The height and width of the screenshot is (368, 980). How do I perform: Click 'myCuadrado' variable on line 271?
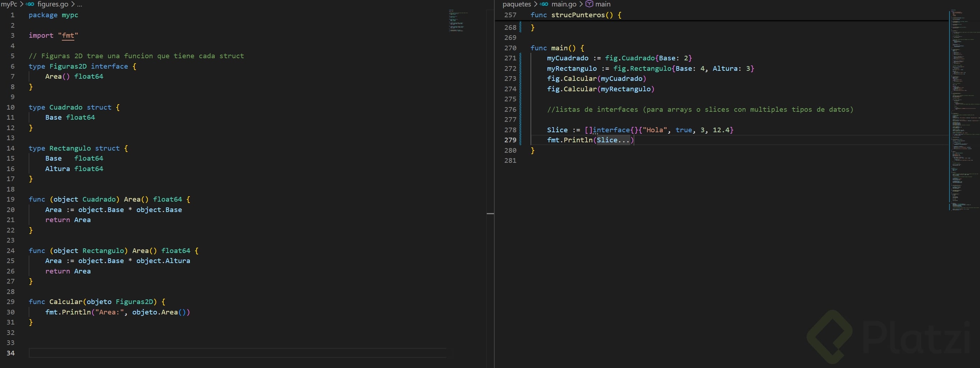click(x=568, y=58)
